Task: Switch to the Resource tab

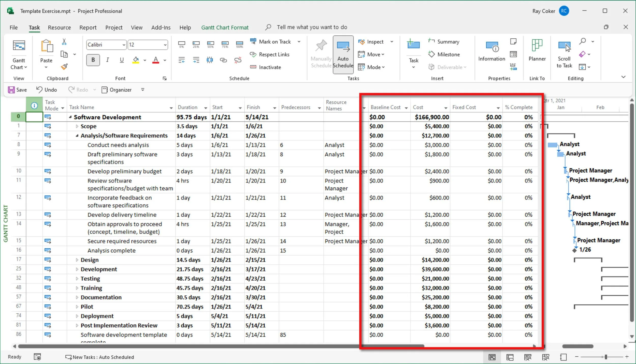Action: pyautogui.click(x=59, y=27)
